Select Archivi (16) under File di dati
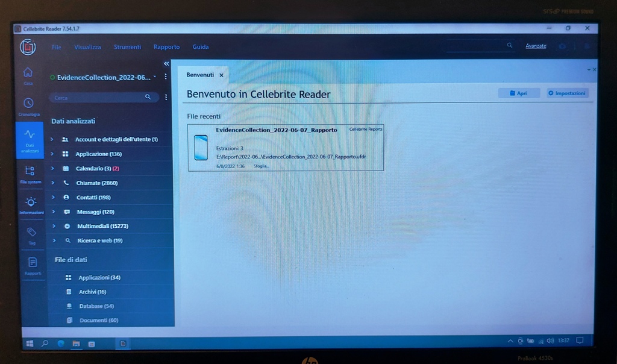 pyautogui.click(x=92, y=292)
